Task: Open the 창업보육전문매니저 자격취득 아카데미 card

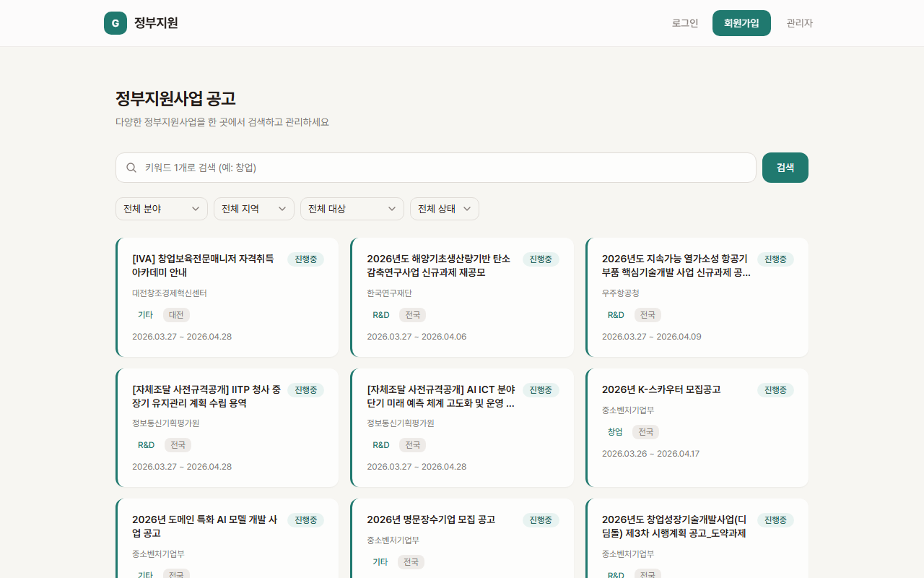Action: tap(204, 265)
